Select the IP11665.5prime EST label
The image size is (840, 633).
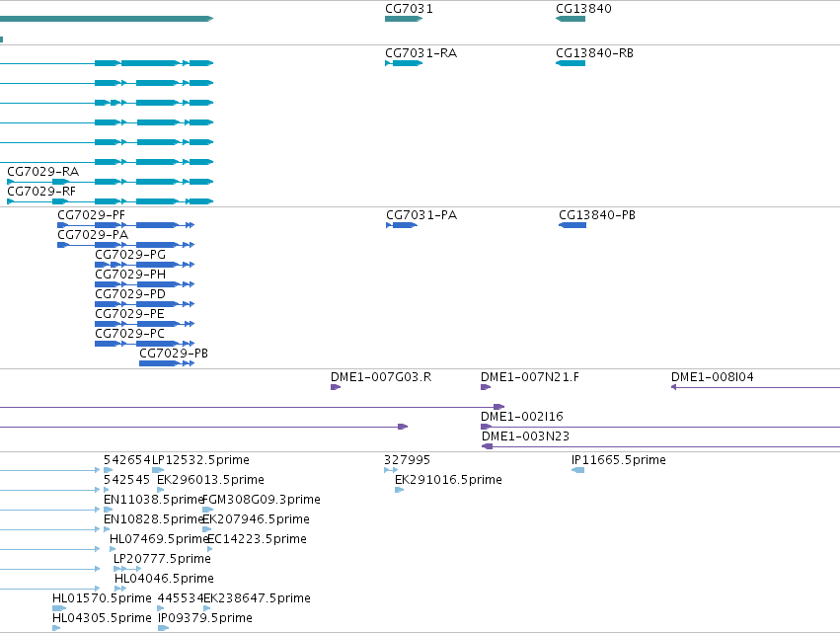pyautogui.click(x=619, y=460)
